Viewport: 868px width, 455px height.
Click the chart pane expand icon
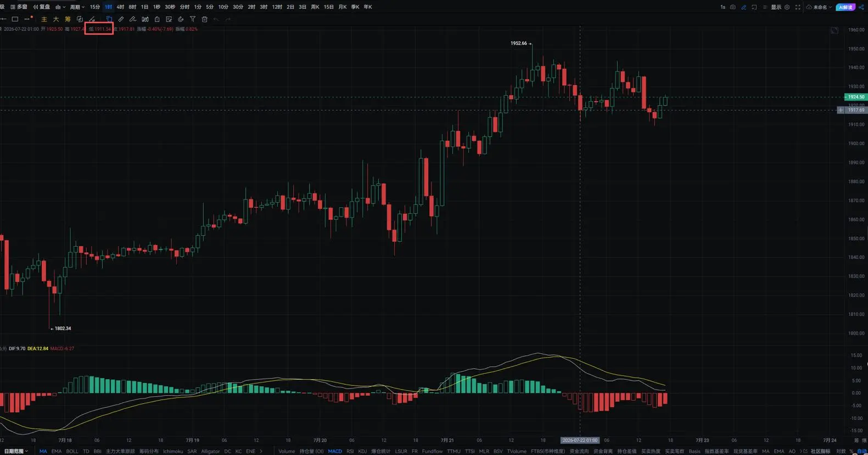coord(835,30)
